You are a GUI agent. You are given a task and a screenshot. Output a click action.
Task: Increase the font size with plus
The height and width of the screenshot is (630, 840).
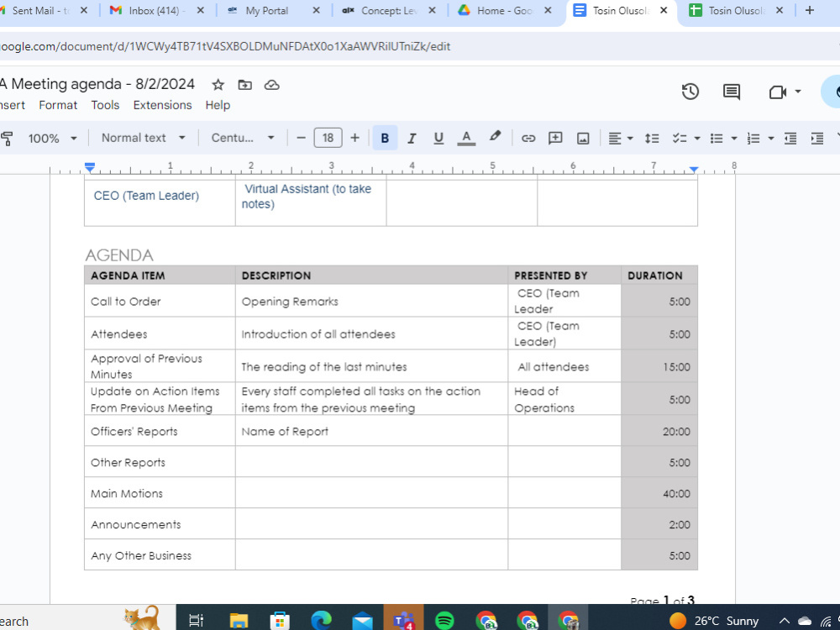click(354, 139)
